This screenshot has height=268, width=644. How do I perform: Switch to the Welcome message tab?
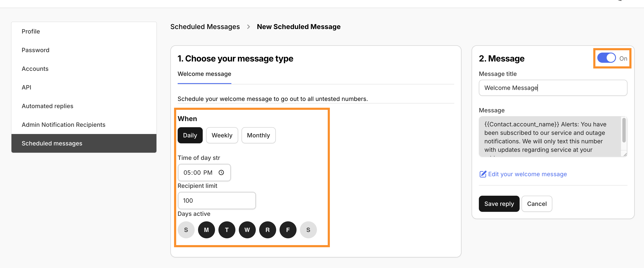coord(204,74)
